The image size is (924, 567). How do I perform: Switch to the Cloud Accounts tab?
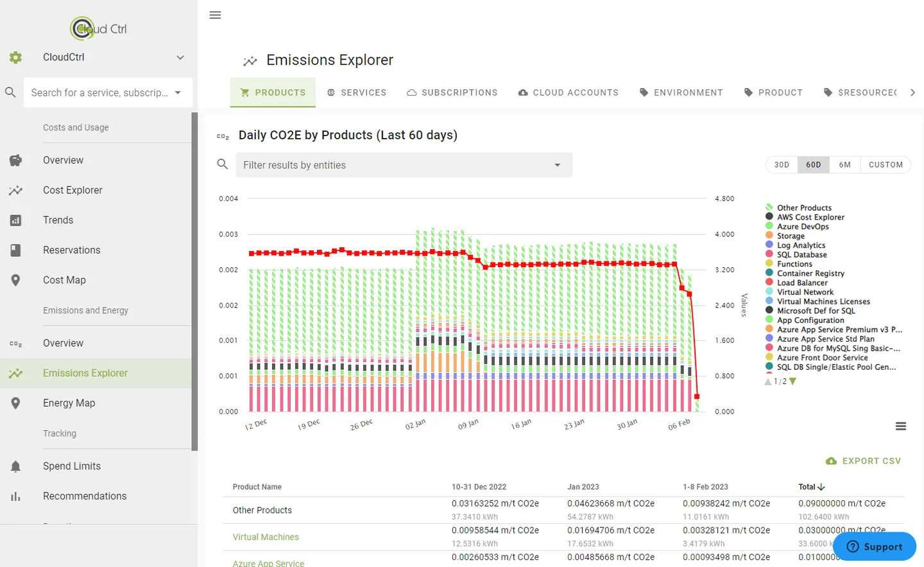[x=569, y=92]
